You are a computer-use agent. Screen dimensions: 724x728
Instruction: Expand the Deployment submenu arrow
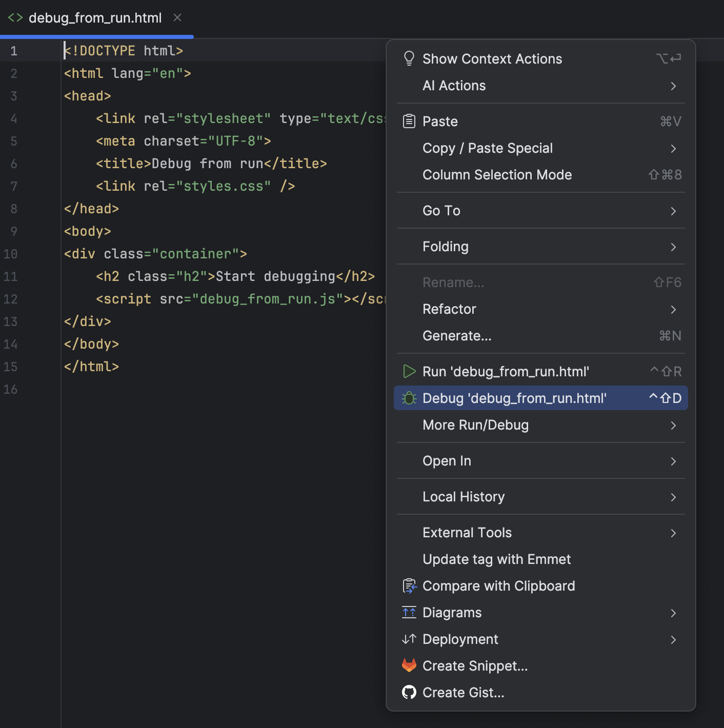click(673, 639)
